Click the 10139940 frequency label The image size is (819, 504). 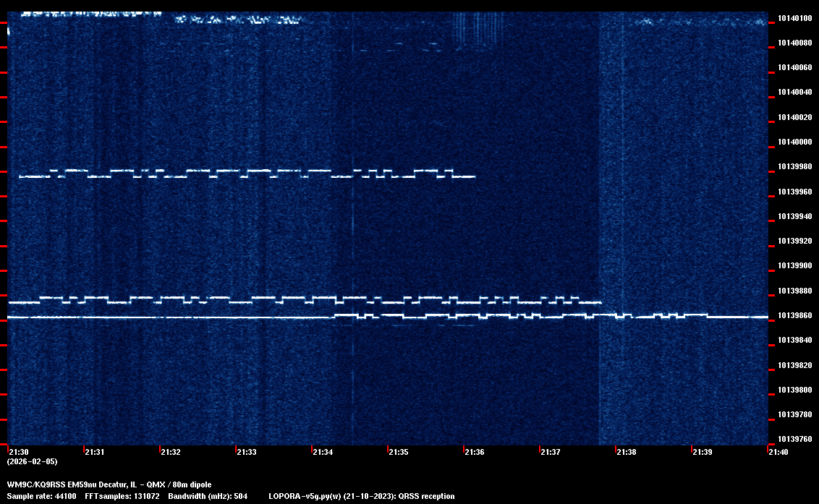coord(795,216)
